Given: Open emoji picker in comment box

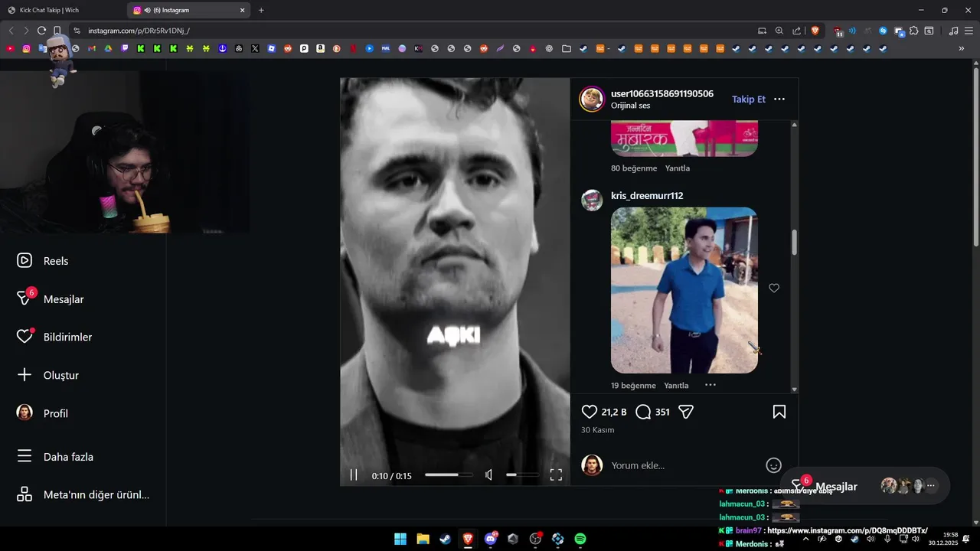Looking at the screenshot, I should tap(774, 465).
